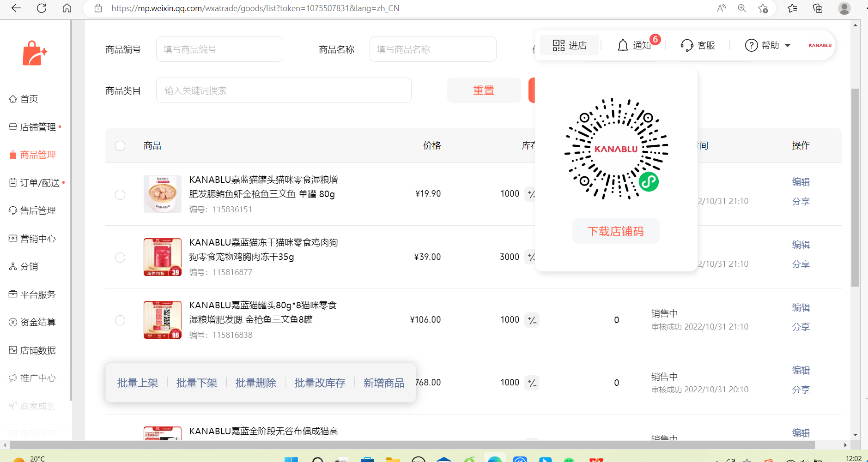Open 商品管理 in the sidebar
This screenshot has height=462, width=868.
(32, 155)
